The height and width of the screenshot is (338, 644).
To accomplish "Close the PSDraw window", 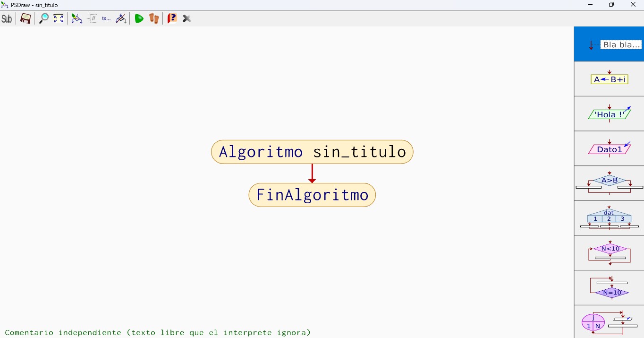I will point(633,5).
